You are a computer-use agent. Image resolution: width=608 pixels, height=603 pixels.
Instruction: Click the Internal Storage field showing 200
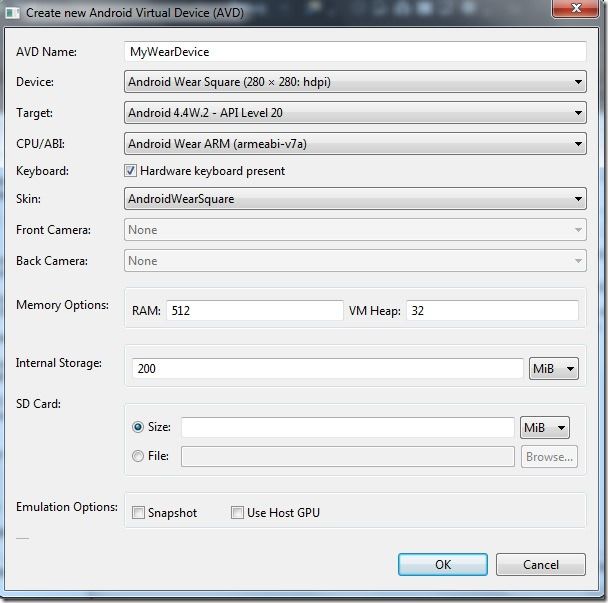(x=328, y=368)
